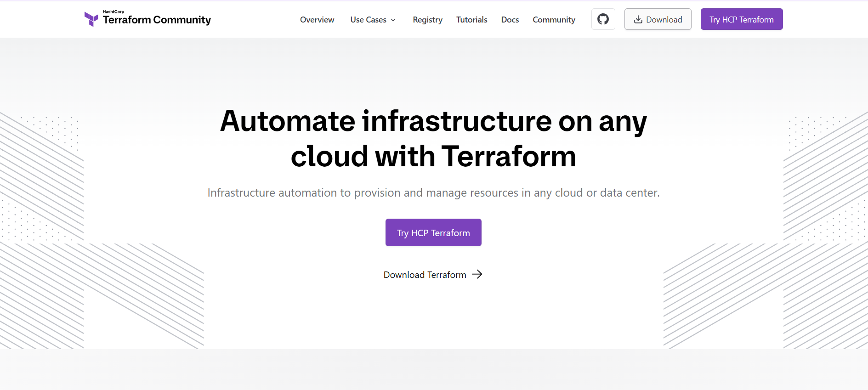
Task: Go to the Overview page
Action: click(317, 20)
